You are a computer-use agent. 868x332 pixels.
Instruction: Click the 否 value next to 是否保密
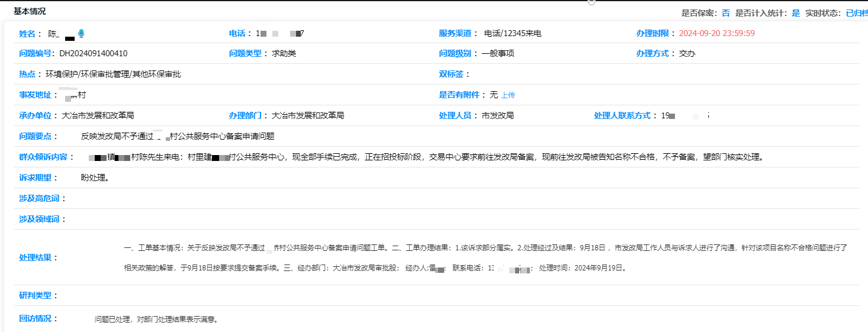pyautogui.click(x=725, y=12)
